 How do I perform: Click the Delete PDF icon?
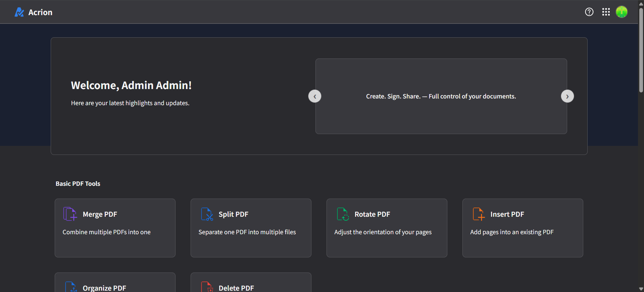[207, 287]
